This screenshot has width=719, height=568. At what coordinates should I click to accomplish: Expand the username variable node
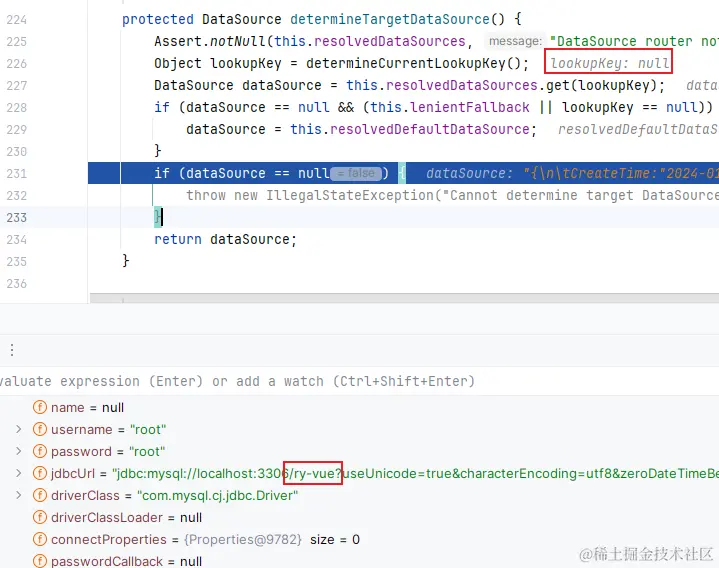pyautogui.click(x=18, y=429)
